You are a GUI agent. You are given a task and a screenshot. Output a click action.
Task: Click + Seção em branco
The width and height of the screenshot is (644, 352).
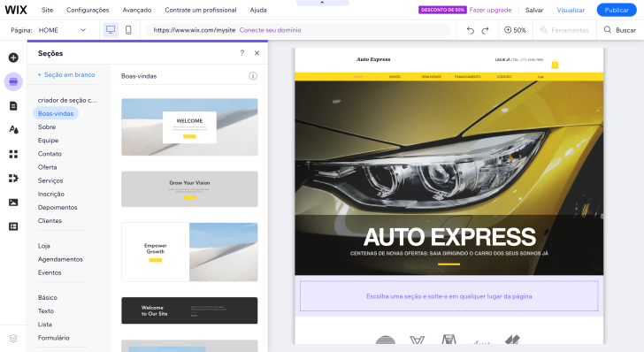click(66, 75)
